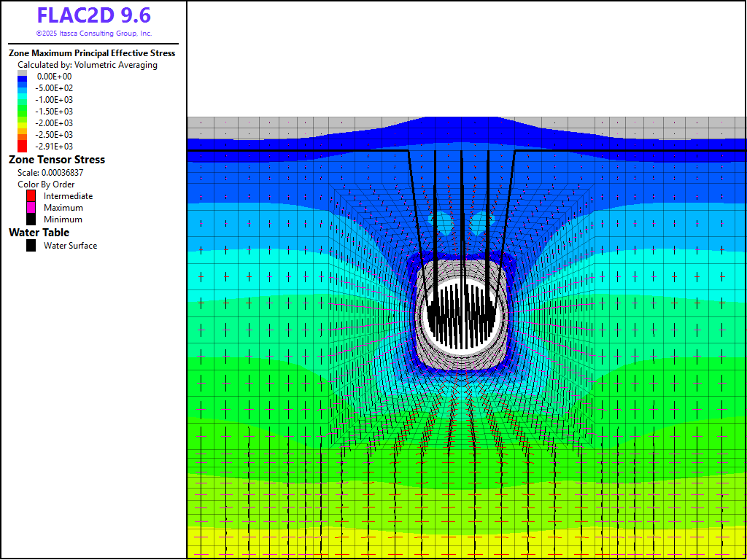747x560 pixels.
Task: Click the tensor Scale value text
Action: click(48, 173)
